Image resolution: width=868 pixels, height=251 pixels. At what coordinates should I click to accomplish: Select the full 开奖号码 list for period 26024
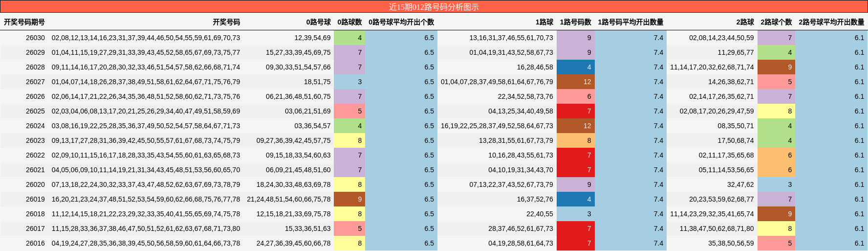[x=146, y=126]
